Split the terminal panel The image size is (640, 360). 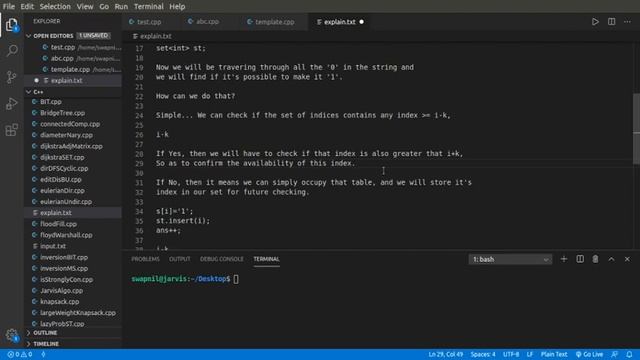tap(580, 259)
